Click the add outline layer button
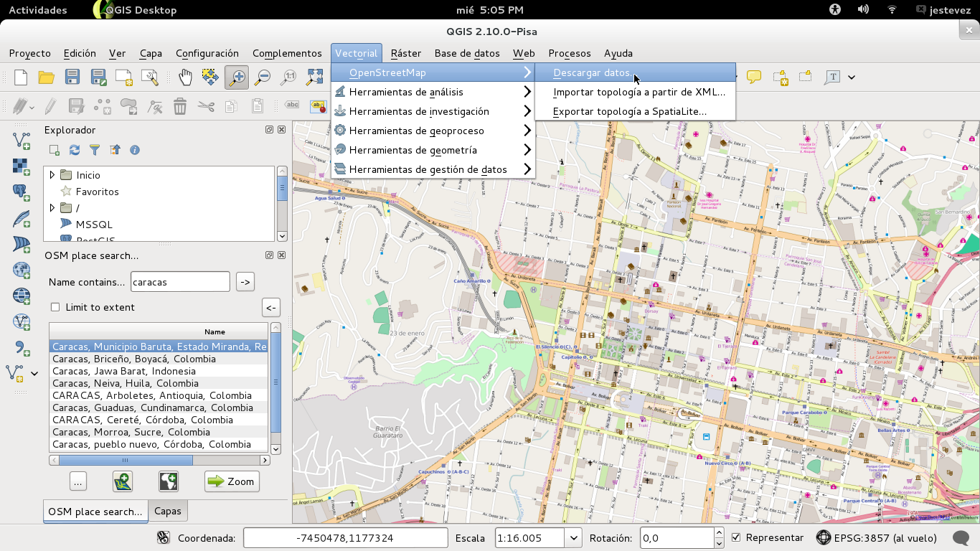 coord(123,481)
